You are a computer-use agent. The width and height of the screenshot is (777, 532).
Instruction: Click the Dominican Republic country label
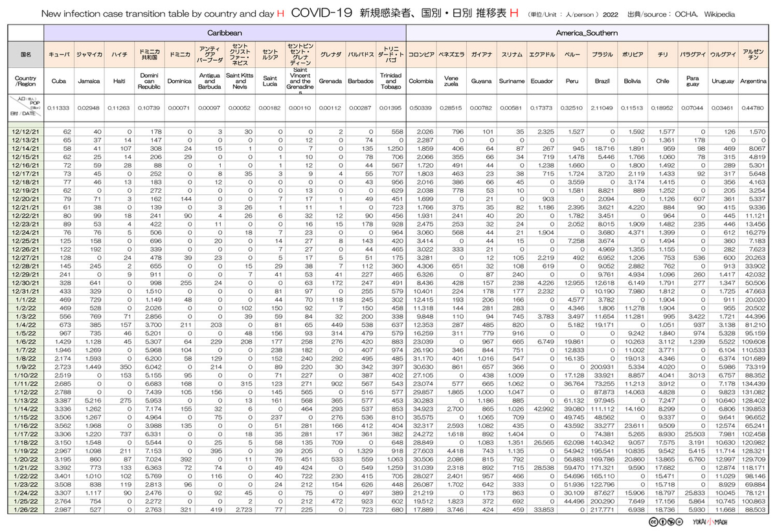point(149,82)
